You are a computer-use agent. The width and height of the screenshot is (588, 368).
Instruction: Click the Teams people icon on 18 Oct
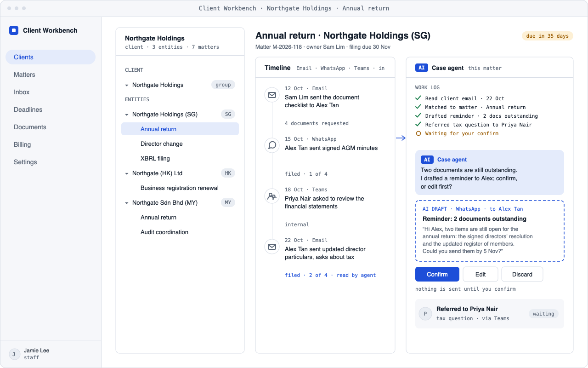point(272,196)
